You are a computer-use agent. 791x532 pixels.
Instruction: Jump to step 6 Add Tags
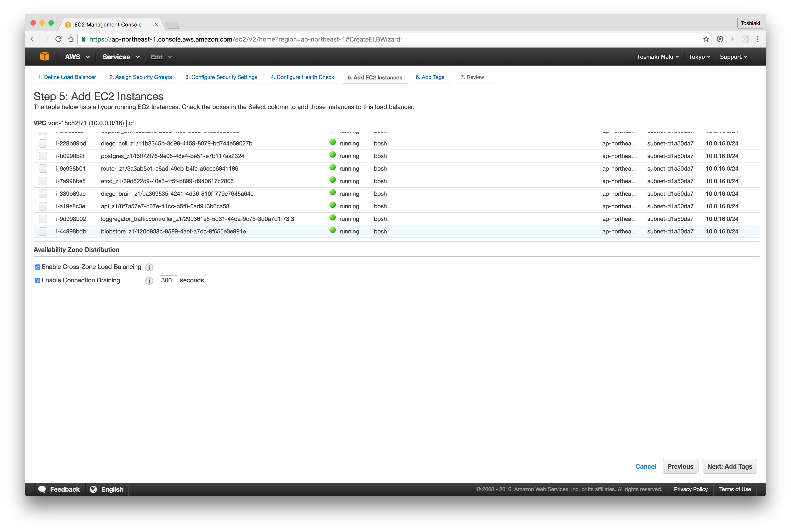click(430, 77)
